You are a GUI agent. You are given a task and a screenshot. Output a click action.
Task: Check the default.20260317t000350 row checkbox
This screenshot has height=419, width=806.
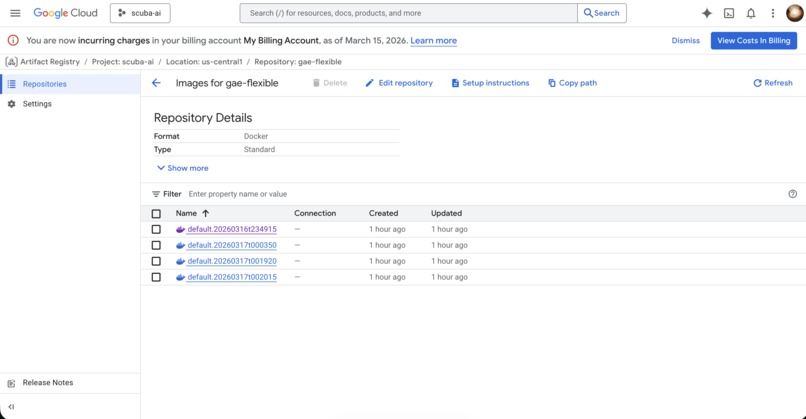tap(156, 245)
